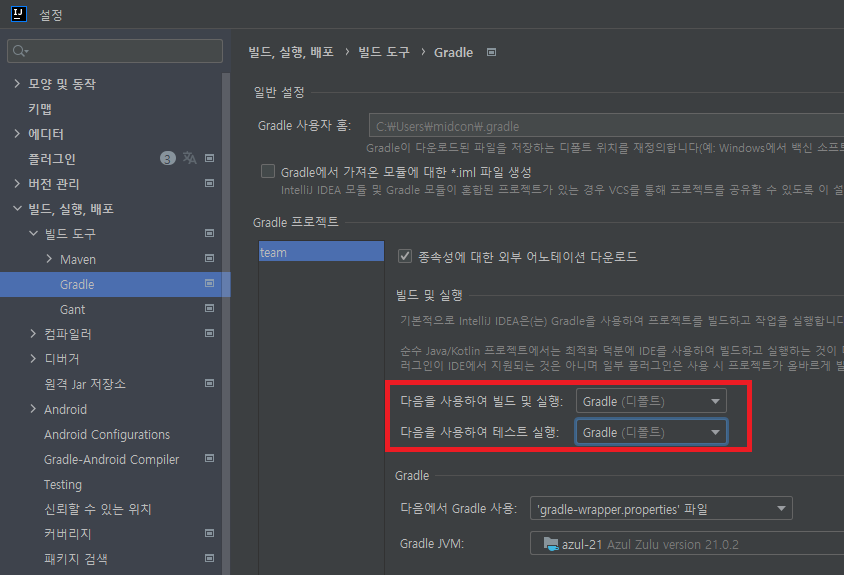Image resolution: width=844 pixels, height=575 pixels.
Task: Expand the 버전 관리 tree node
Action: pos(17,184)
